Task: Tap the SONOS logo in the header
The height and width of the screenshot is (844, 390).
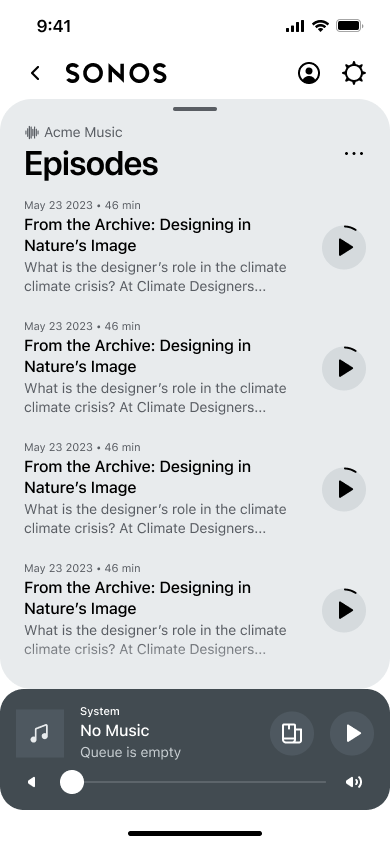Action: (116, 73)
